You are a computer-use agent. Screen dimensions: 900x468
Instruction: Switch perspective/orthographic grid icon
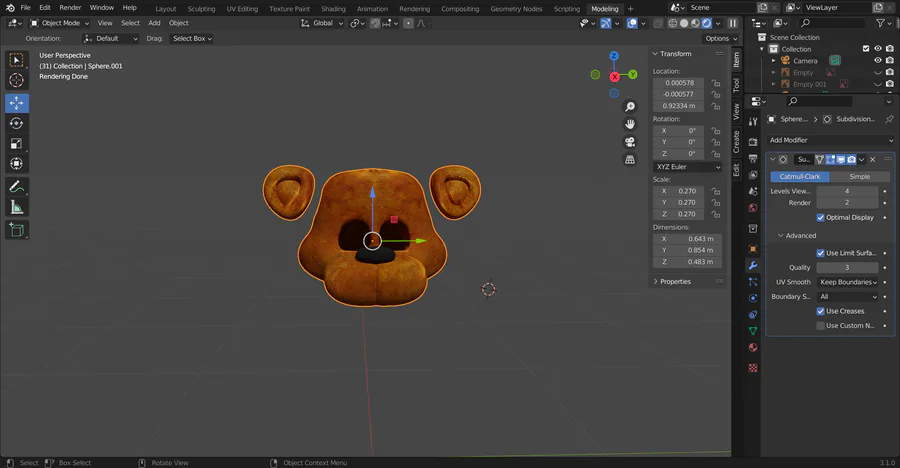point(630,160)
